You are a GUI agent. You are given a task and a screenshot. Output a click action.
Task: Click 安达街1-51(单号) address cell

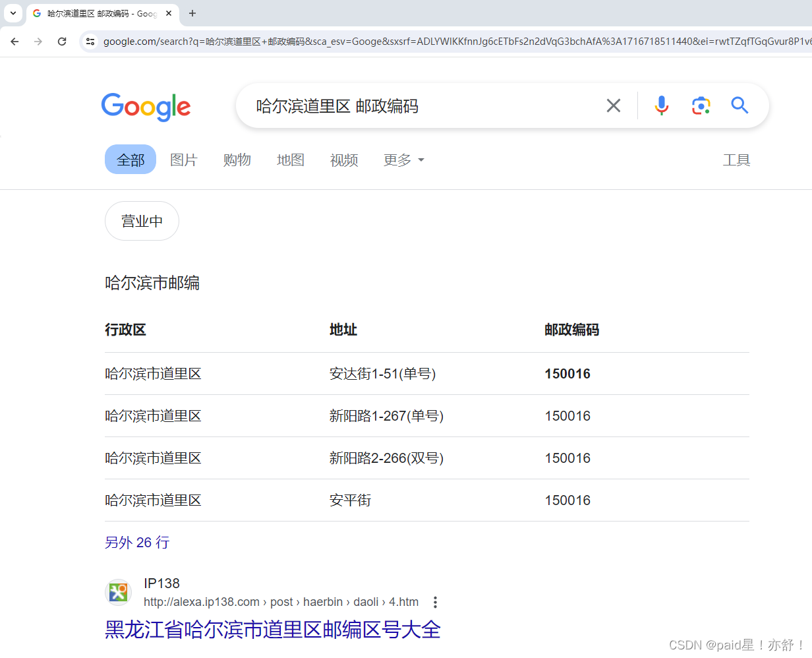tap(383, 374)
